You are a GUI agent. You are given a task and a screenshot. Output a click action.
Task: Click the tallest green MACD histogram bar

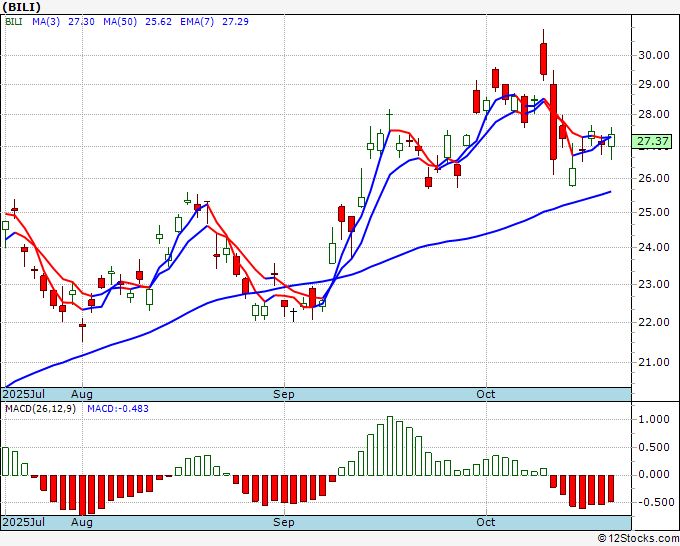coord(390,446)
